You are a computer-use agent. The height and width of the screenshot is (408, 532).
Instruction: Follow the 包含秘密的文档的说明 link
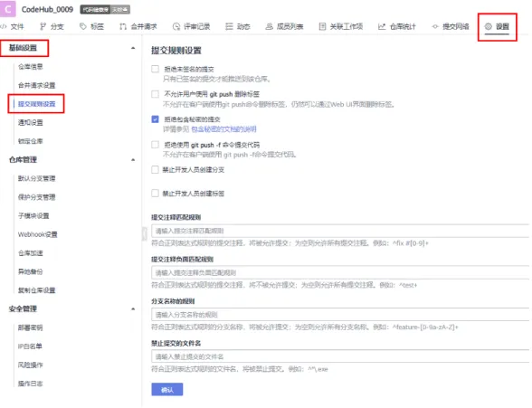click(x=224, y=129)
